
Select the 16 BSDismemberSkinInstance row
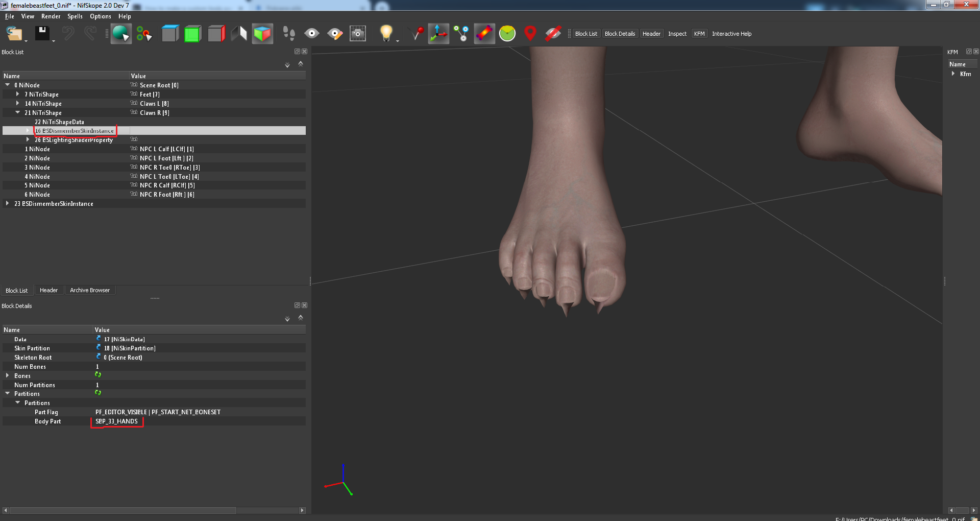coord(154,131)
